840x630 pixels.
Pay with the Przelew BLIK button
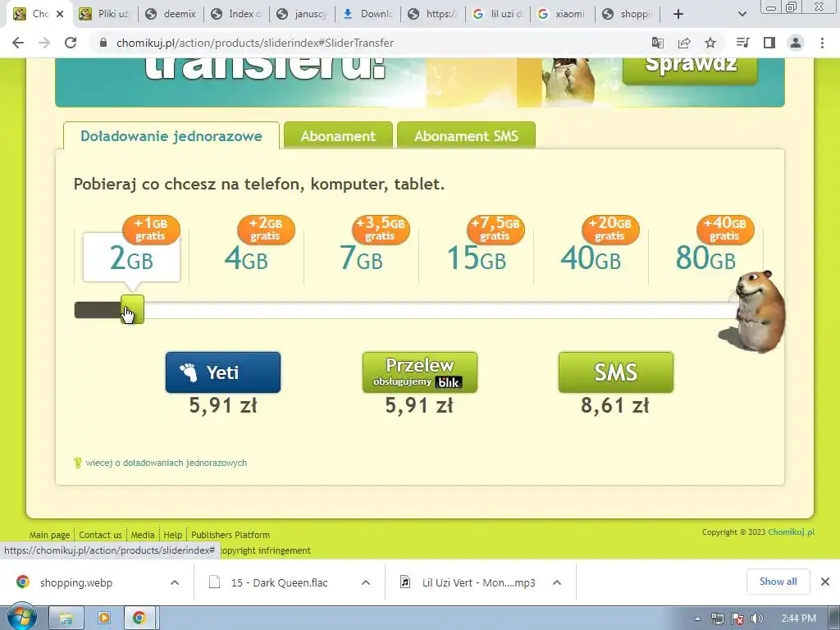(419, 372)
